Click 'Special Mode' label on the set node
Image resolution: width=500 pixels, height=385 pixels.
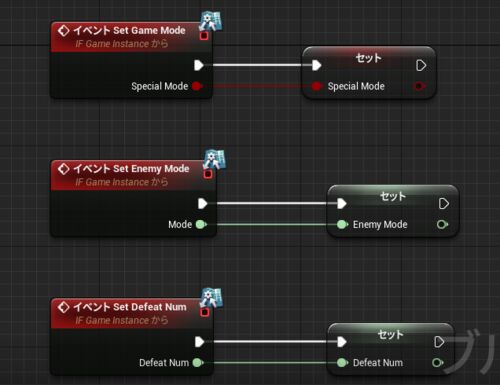point(356,86)
